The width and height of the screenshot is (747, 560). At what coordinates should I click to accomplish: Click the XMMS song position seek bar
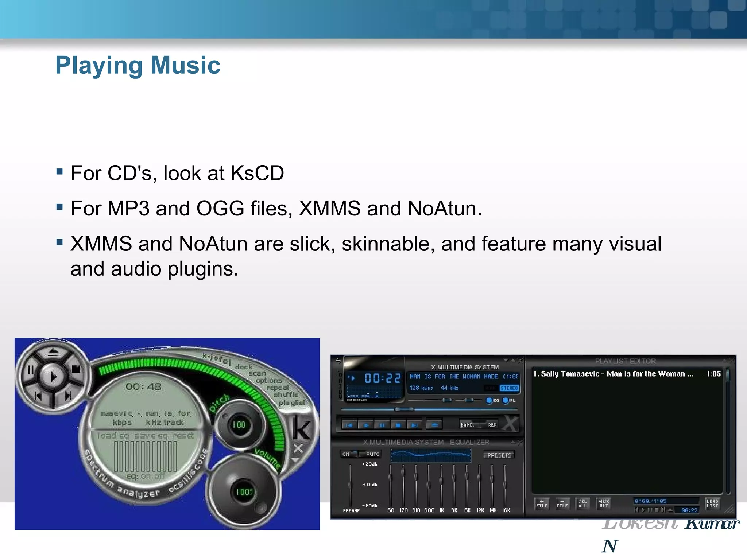click(430, 409)
